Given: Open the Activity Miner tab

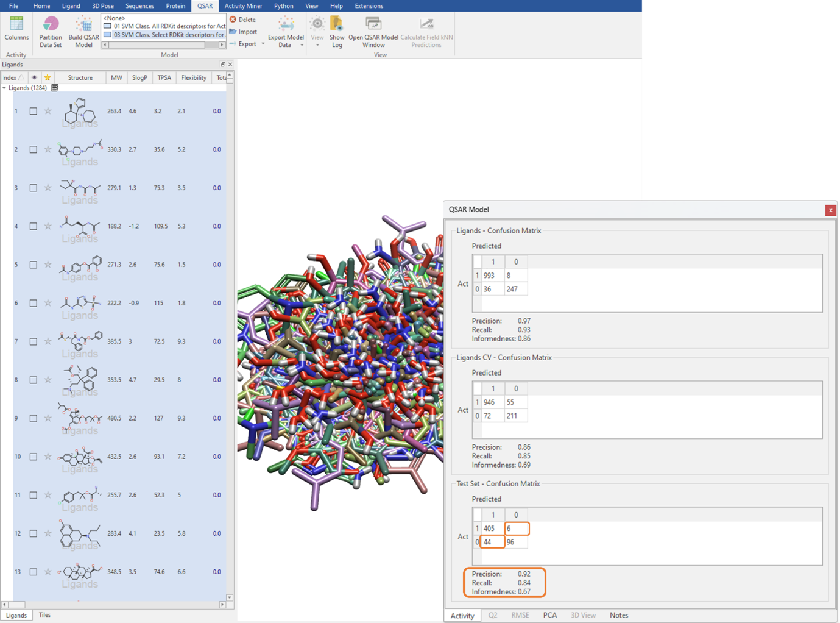Looking at the screenshot, I should (244, 6).
